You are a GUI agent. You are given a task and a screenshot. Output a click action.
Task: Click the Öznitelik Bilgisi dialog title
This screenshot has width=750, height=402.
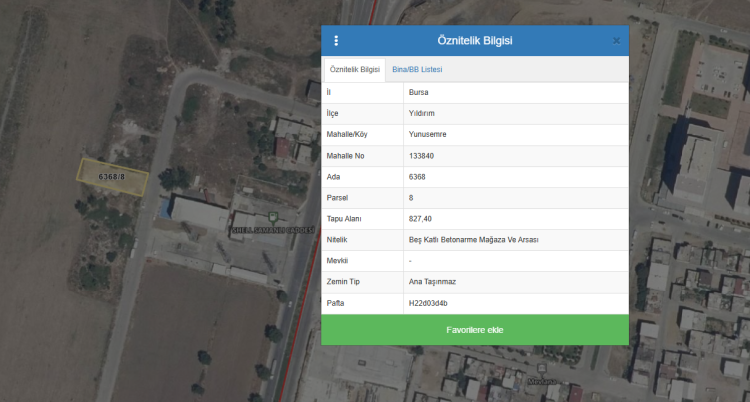point(475,40)
